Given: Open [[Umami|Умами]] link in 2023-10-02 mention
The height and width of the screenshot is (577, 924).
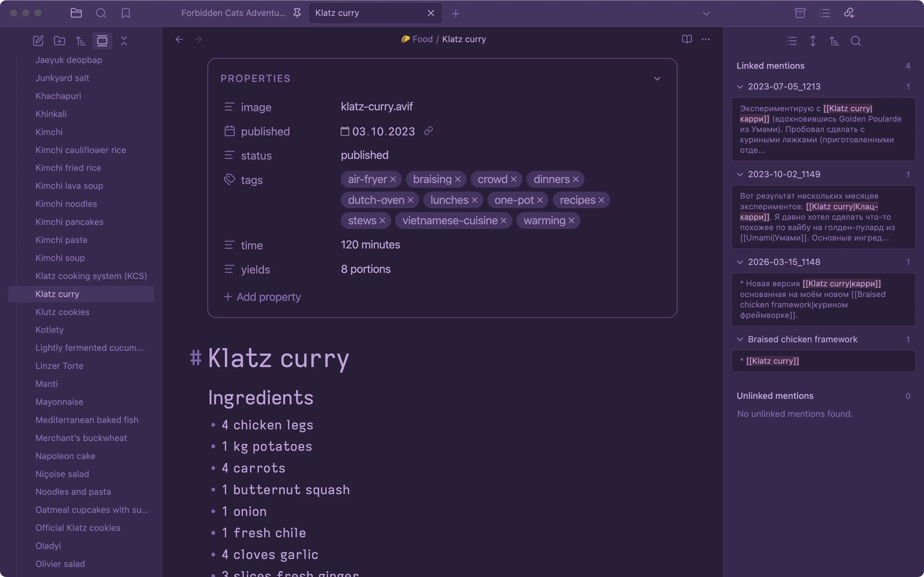Looking at the screenshot, I should click(x=774, y=238).
